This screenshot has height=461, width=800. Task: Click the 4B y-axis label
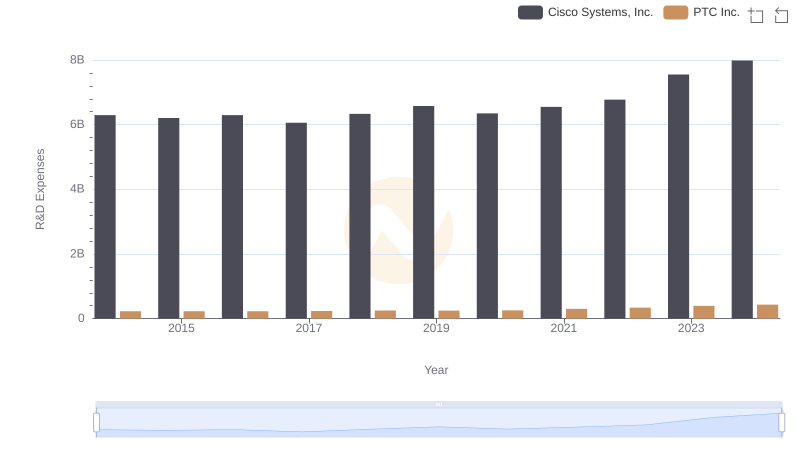(x=77, y=189)
